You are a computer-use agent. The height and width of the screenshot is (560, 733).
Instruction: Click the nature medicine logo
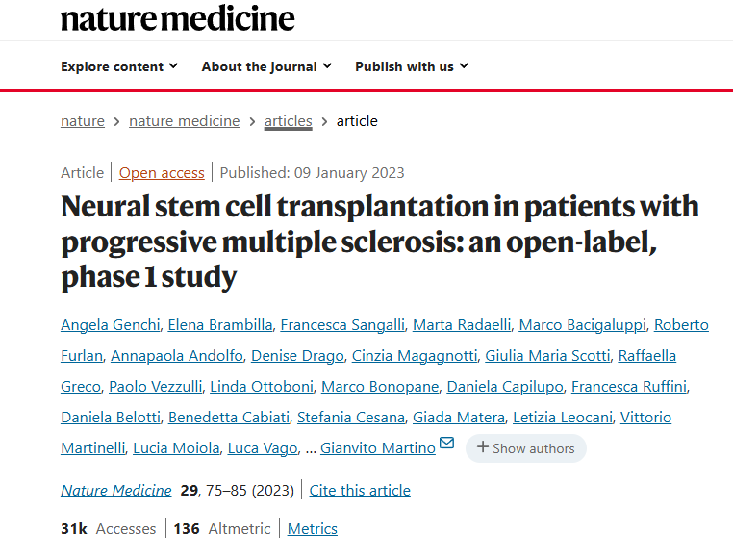click(x=178, y=17)
